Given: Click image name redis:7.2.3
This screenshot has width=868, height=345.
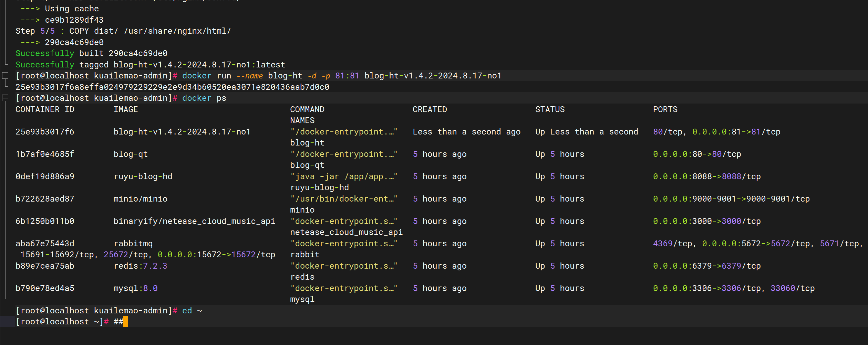Looking at the screenshot, I should [x=141, y=266].
